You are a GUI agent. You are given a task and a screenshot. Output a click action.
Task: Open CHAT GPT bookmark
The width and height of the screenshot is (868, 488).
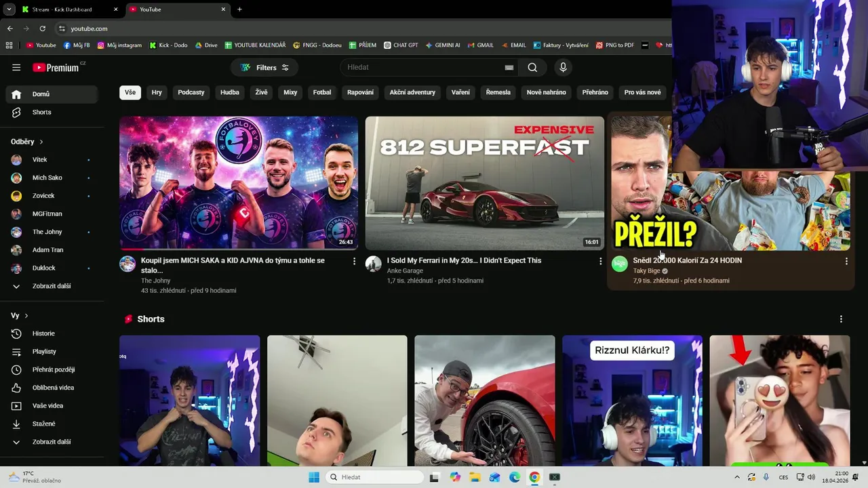[x=401, y=45]
